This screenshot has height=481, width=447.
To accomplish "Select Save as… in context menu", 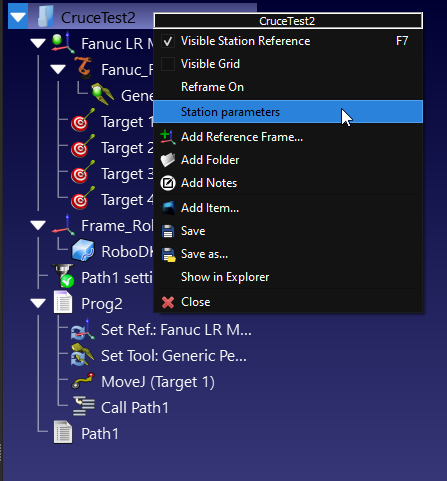I will click(288, 254).
